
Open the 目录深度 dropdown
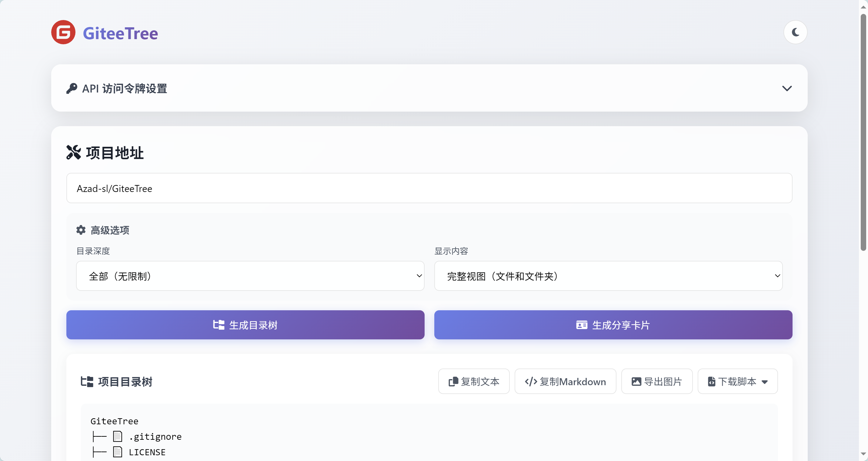250,276
